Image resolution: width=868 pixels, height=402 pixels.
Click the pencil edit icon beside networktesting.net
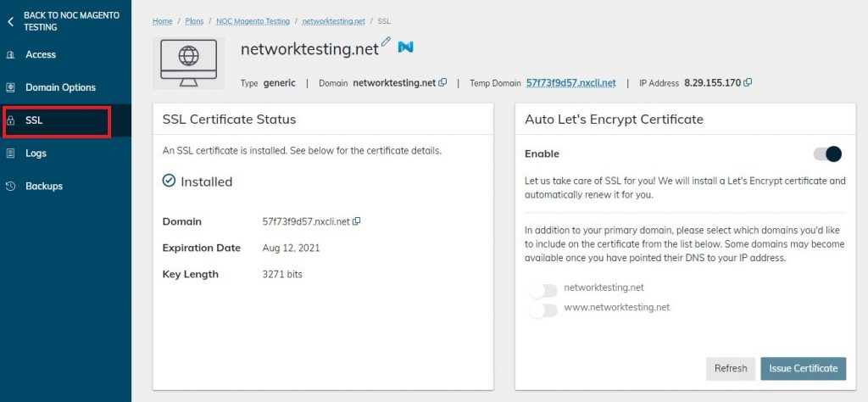(386, 42)
